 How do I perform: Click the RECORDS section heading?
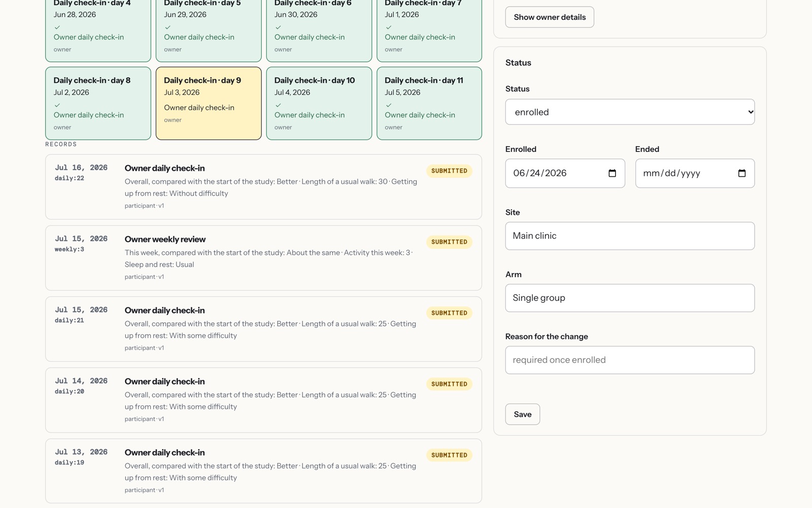[x=61, y=144]
